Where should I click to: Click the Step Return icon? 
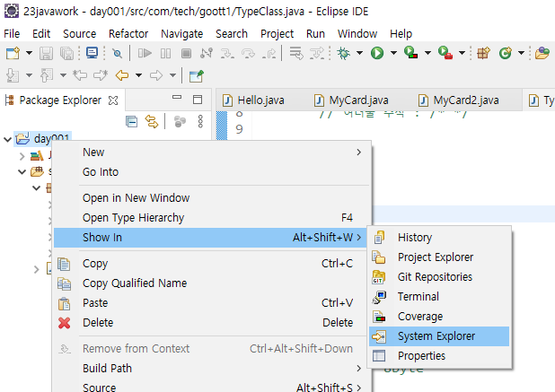point(269,54)
